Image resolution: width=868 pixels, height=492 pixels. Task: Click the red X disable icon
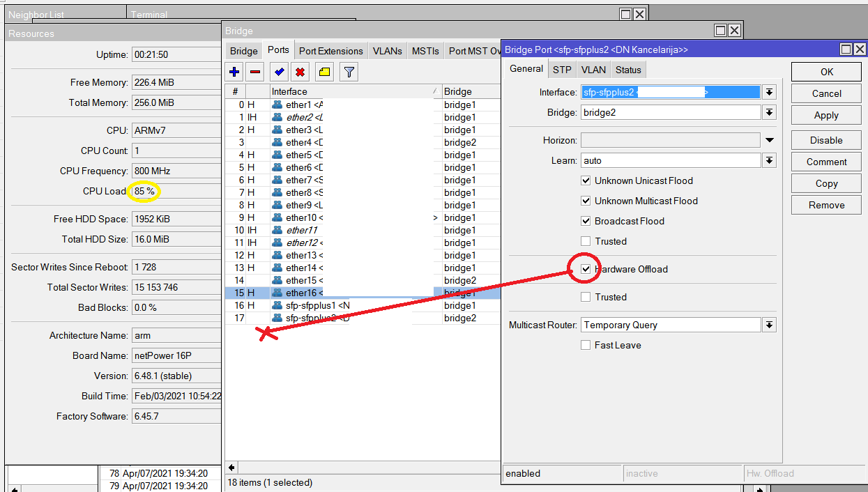click(x=300, y=72)
